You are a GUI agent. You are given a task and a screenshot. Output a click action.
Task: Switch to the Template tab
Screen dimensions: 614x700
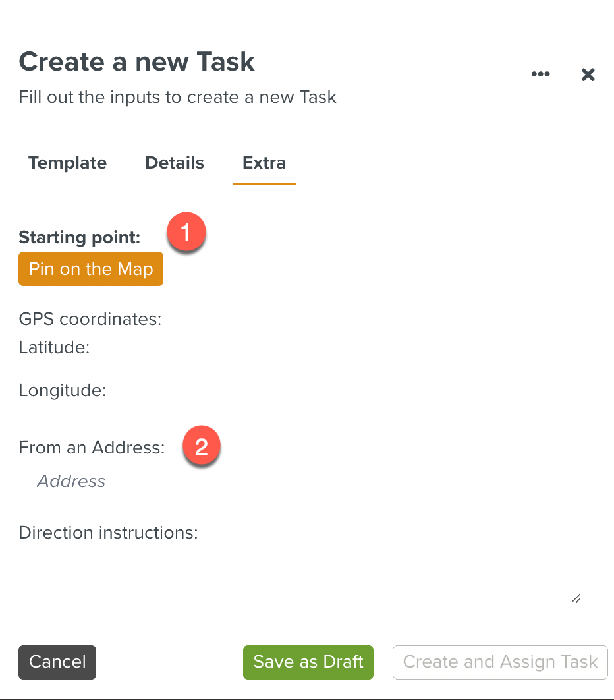[x=67, y=163]
